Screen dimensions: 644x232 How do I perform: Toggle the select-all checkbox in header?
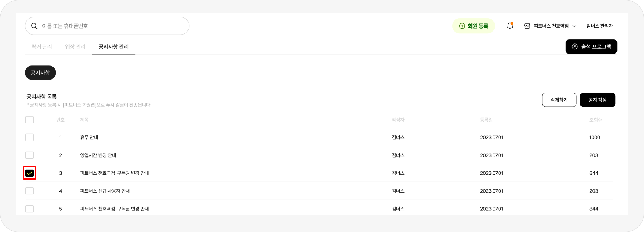30,120
